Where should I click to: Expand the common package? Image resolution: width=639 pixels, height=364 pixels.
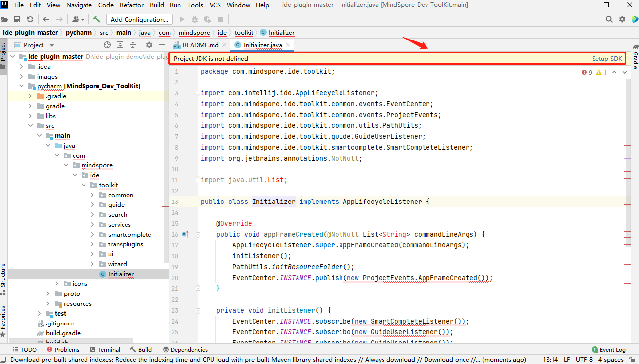[x=92, y=195]
